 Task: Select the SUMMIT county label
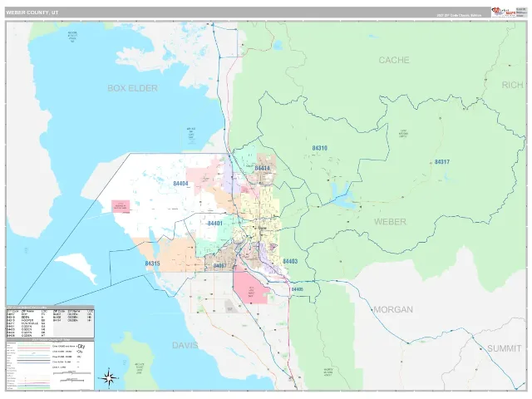tap(505, 348)
